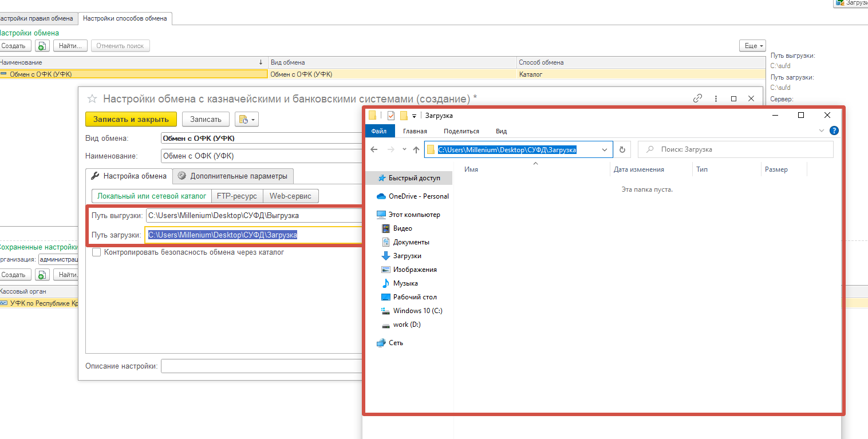Viewport: 868px width, 439px height.
Task: Select Этот компьютер in sidebar
Action: coord(408,215)
